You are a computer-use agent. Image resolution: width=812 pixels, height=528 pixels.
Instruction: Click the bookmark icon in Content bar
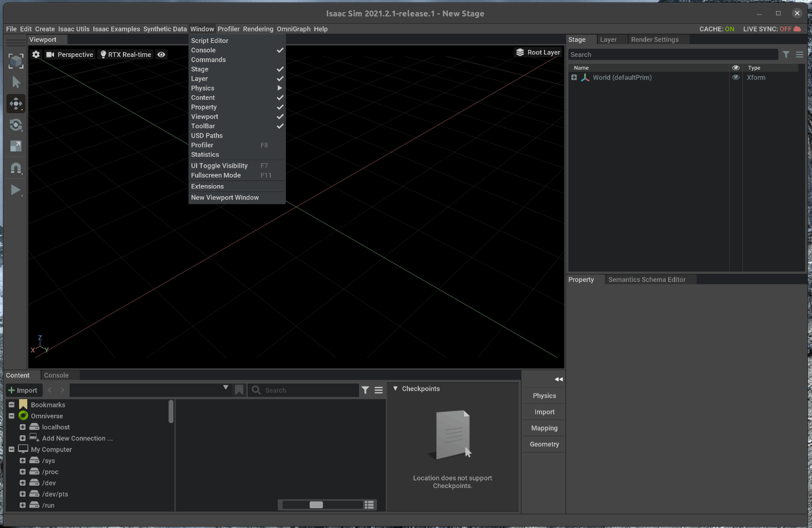pyautogui.click(x=239, y=390)
